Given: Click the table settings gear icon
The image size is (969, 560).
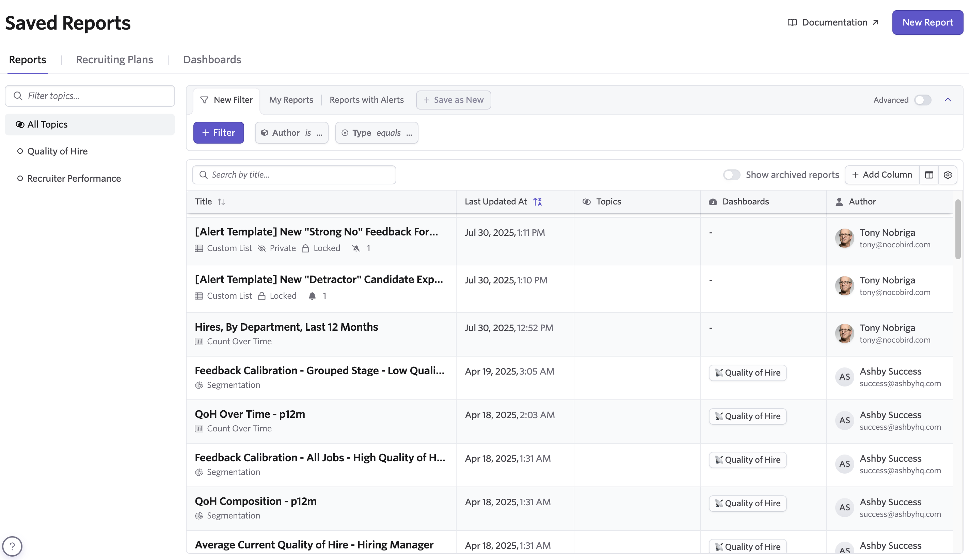Looking at the screenshot, I should pyautogui.click(x=948, y=175).
